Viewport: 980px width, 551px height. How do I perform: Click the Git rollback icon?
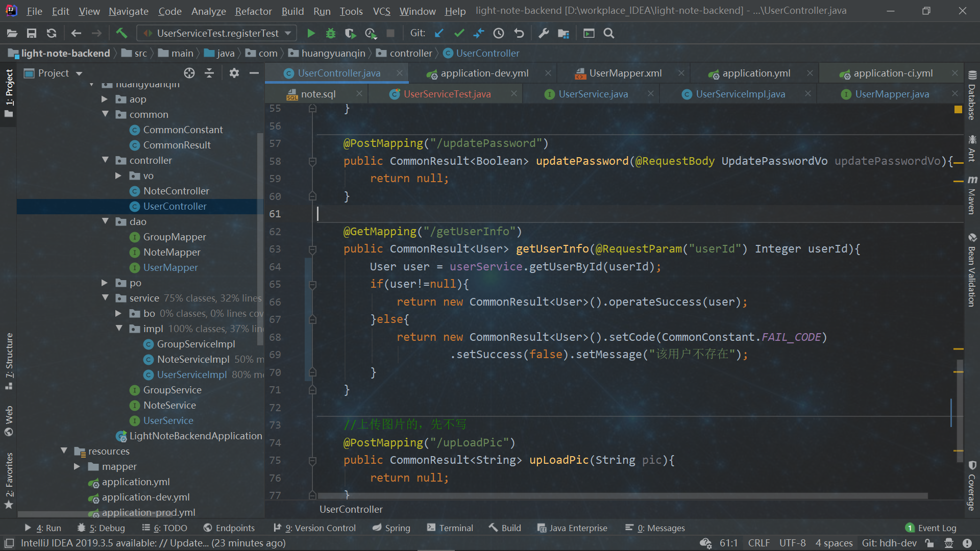click(519, 33)
